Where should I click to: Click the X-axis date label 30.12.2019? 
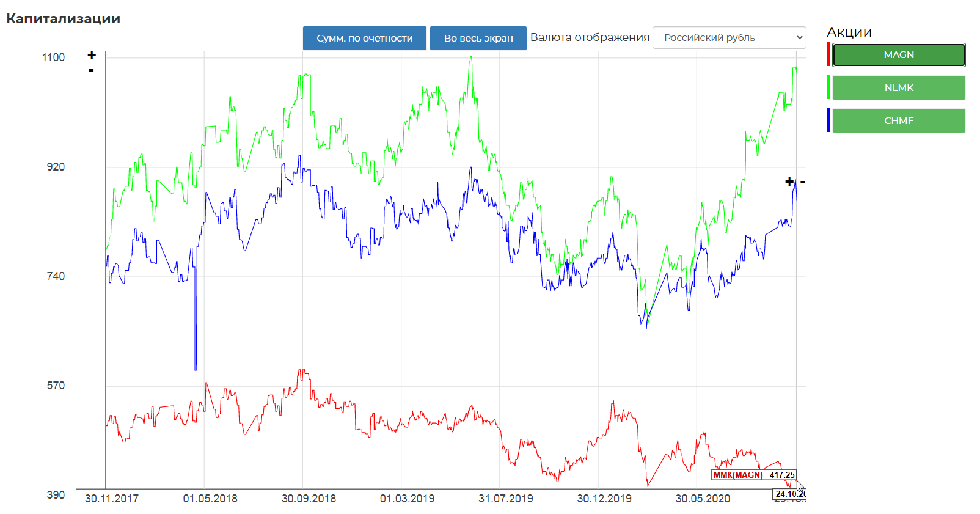(x=604, y=499)
